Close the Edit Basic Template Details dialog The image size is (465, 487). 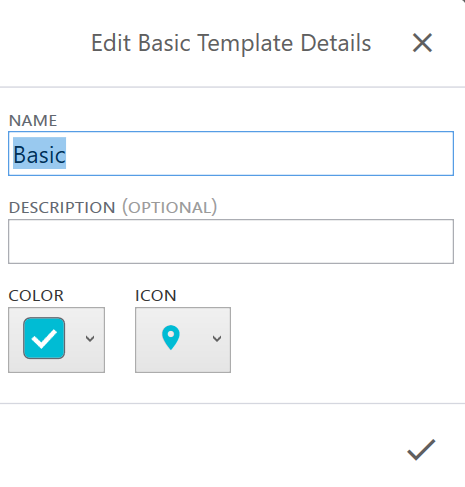click(422, 43)
